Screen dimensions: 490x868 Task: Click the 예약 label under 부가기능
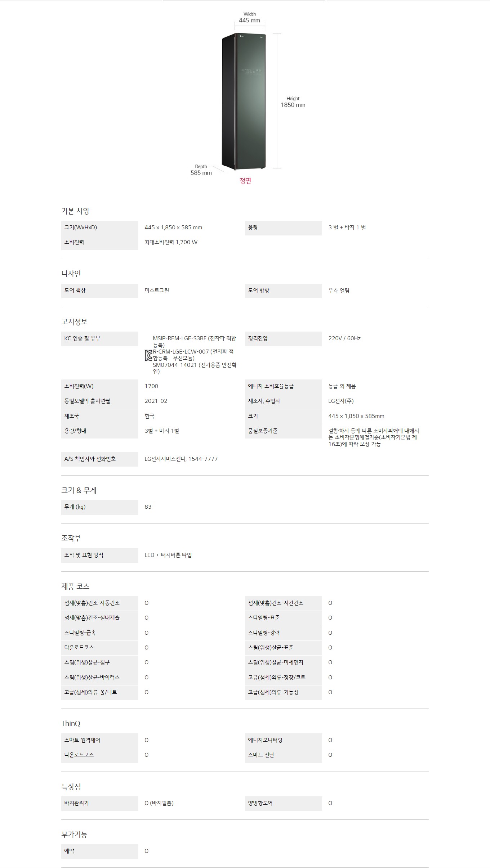point(69,851)
